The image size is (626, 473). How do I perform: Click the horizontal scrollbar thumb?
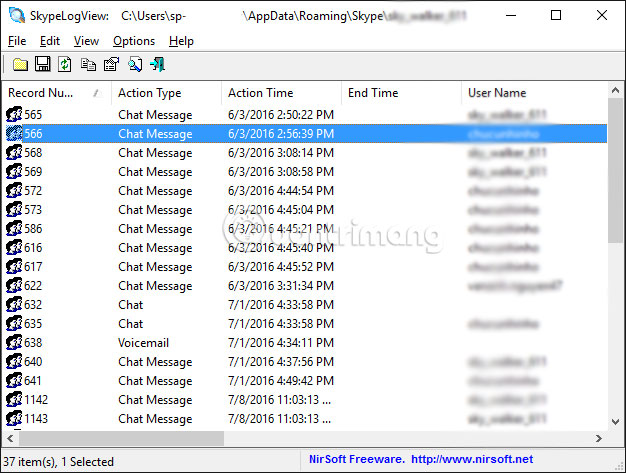pos(121,439)
